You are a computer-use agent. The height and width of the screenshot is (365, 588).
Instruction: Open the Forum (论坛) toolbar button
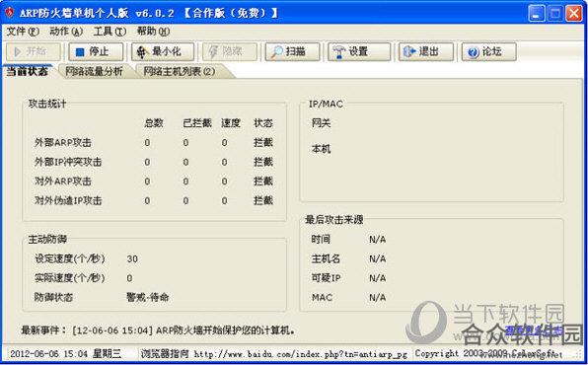click(x=489, y=51)
